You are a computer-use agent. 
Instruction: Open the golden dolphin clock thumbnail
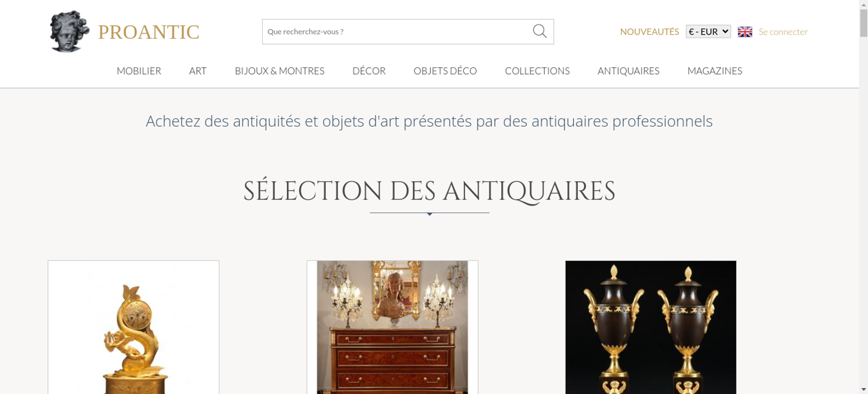[x=133, y=327]
